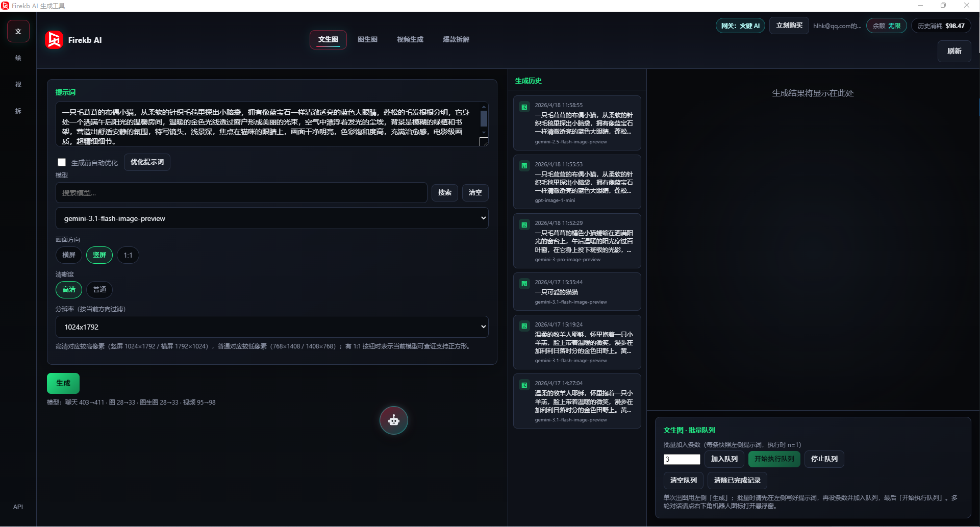Click the prompt textarea scrollbar
980x527 pixels.
pos(484,120)
